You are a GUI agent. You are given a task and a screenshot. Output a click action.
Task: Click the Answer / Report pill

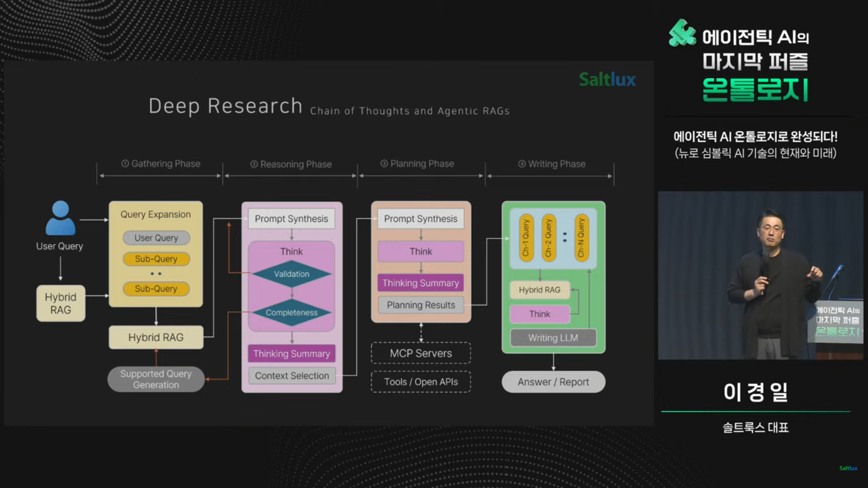tap(553, 382)
